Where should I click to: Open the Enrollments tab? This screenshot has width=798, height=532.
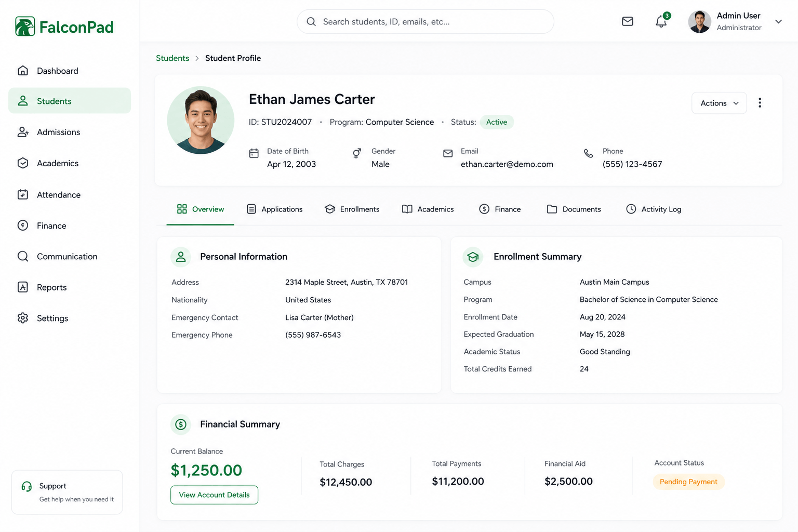352,209
